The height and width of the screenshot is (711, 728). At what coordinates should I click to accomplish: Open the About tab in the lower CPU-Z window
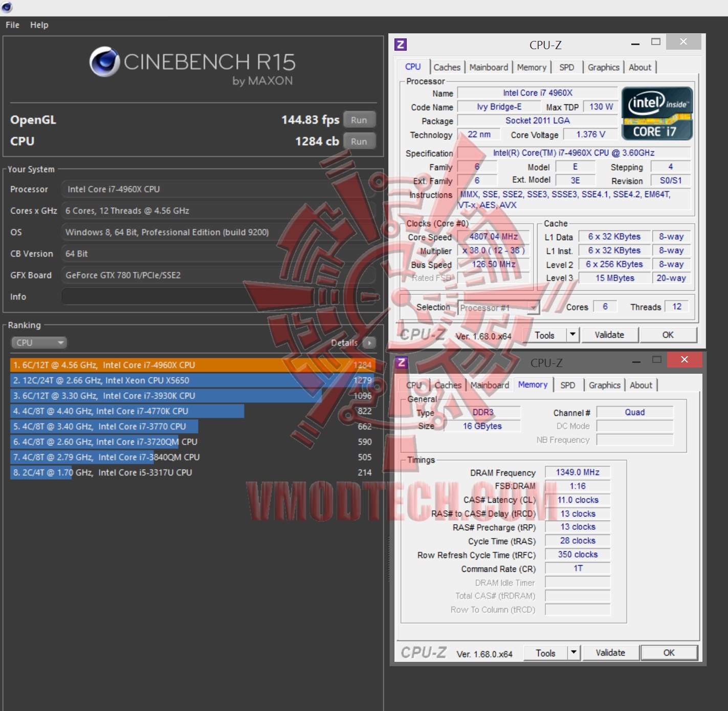[x=641, y=385]
